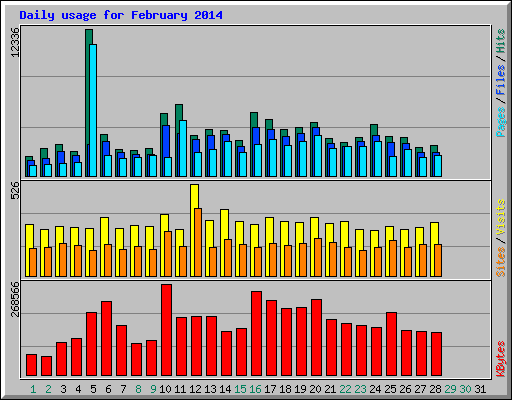Click the red KBytes bar for day 16
The height and width of the screenshot is (400, 512).
[x=256, y=334]
